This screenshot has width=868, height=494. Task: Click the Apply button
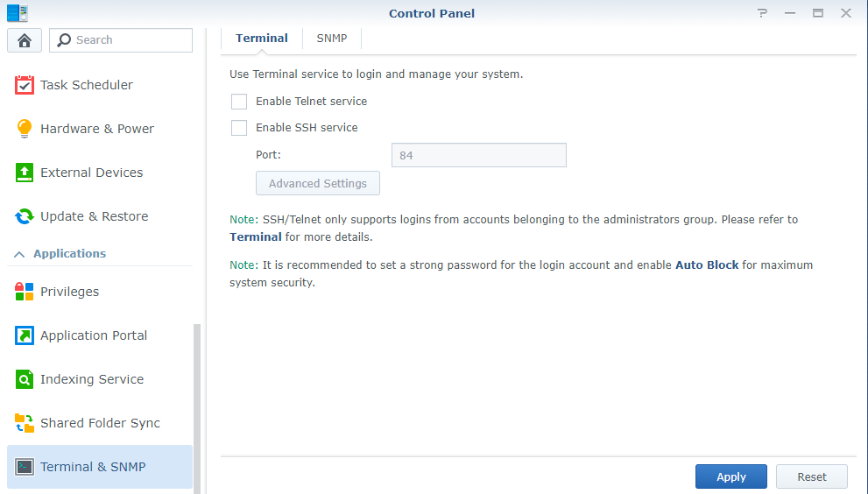(731, 476)
